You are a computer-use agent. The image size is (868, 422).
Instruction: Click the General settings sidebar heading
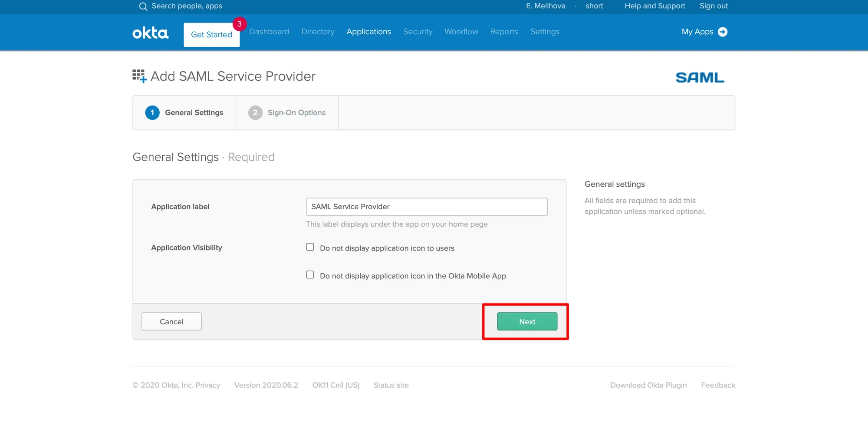click(x=615, y=184)
